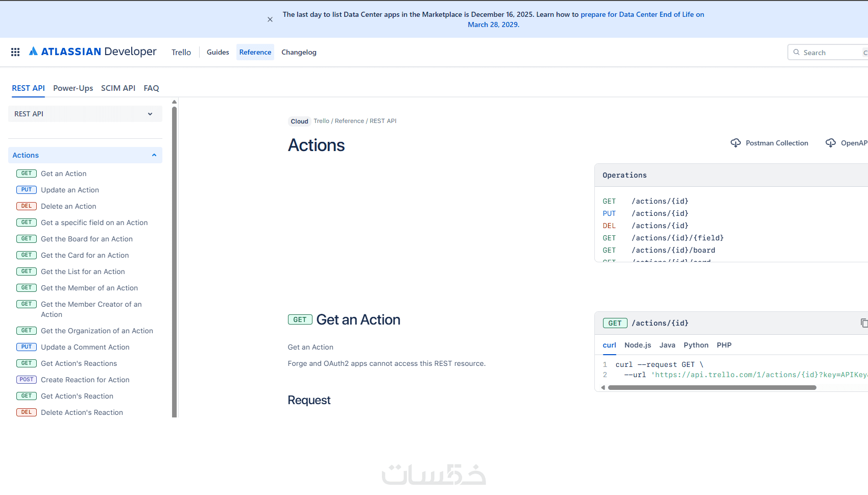The image size is (868, 495).
Task: Switch to the Power-Ups tab
Action: (73, 88)
